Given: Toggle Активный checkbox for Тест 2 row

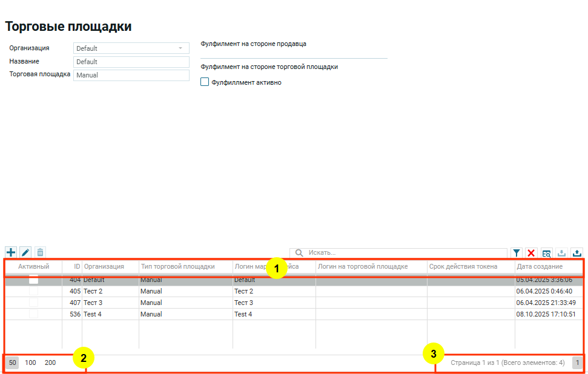Looking at the screenshot, I should click(33, 291).
